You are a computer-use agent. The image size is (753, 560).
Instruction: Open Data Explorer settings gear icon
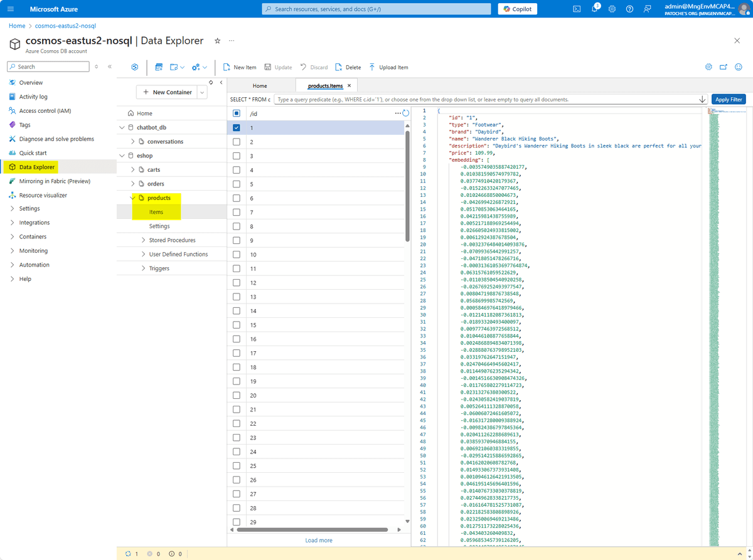tap(708, 67)
